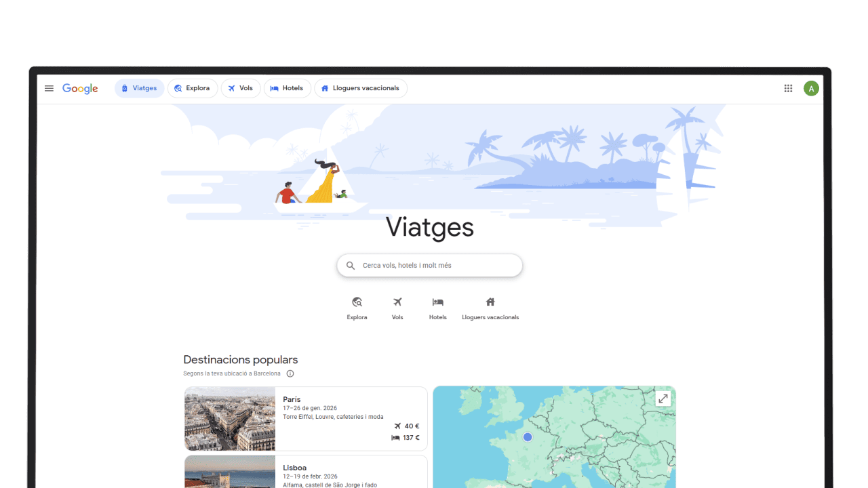Viewport: 868px width, 488px height.
Task: Open the Hotels tab in top bar
Action: (x=287, y=88)
